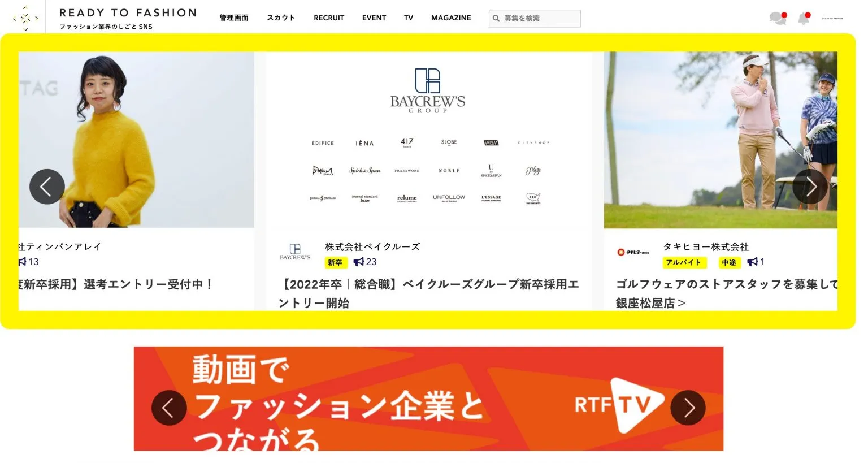This screenshot has height=463, width=868.
Task: Focus the 募集を検索 search field
Action: (535, 19)
